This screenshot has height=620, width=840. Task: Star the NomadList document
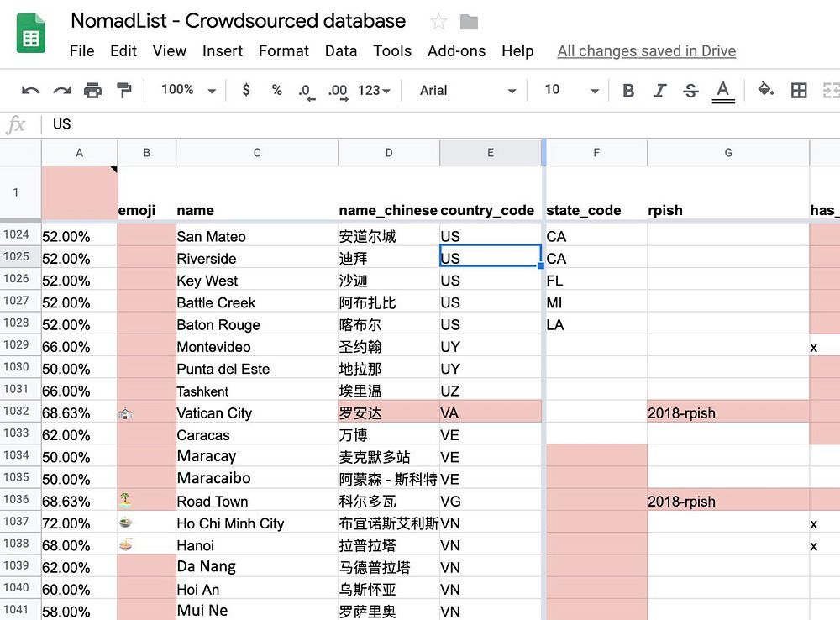[438, 22]
